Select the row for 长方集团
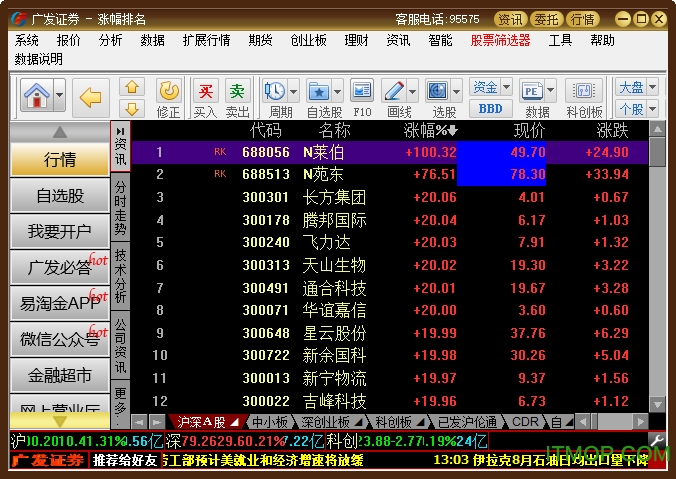The image size is (676, 479). [x=390, y=197]
